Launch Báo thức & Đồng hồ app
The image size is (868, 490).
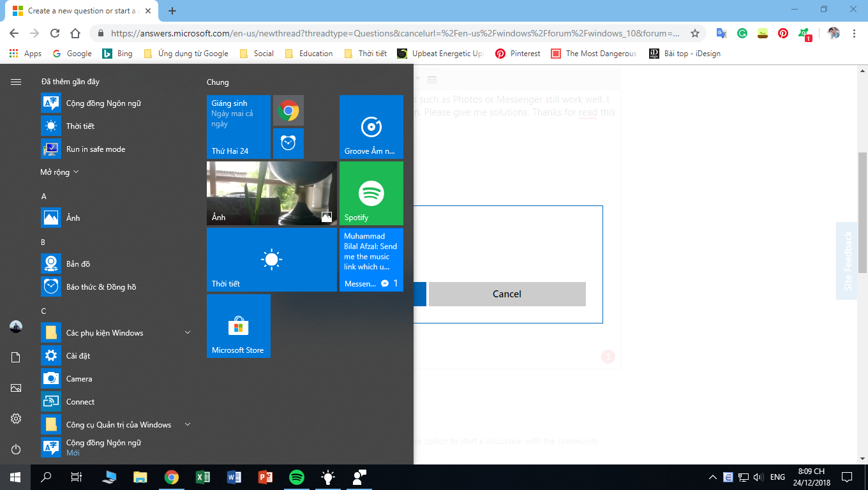coord(117,287)
